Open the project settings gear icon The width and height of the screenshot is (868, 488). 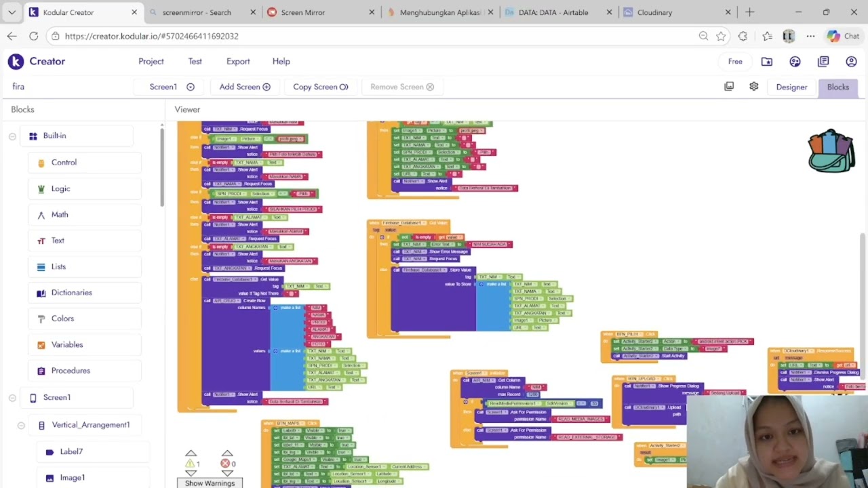754,87
